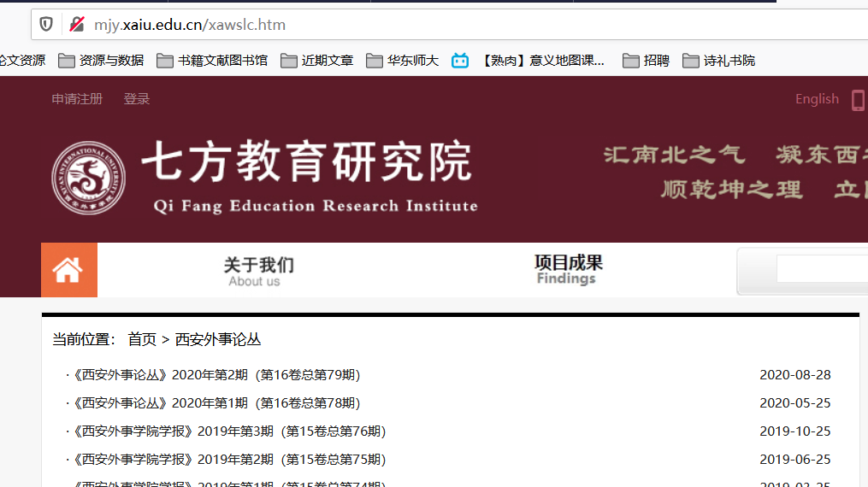Click the 登录 login link
This screenshot has width=868, height=487.
(137, 99)
